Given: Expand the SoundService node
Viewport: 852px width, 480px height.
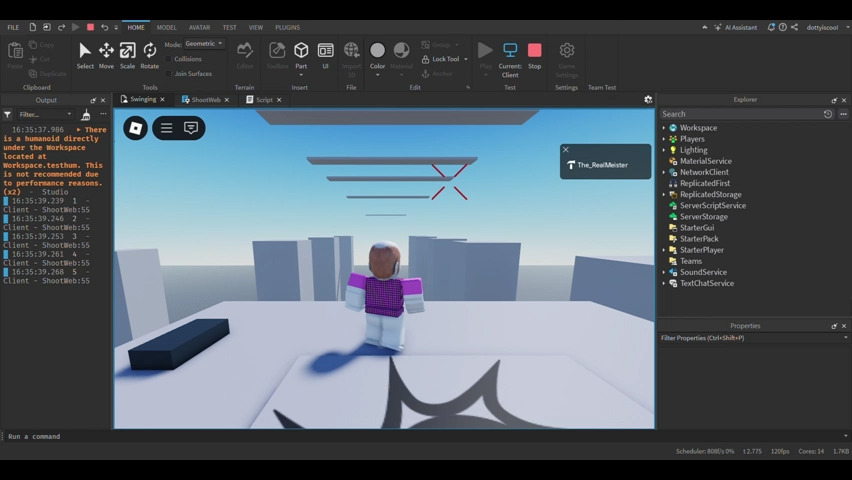Looking at the screenshot, I should tap(663, 272).
